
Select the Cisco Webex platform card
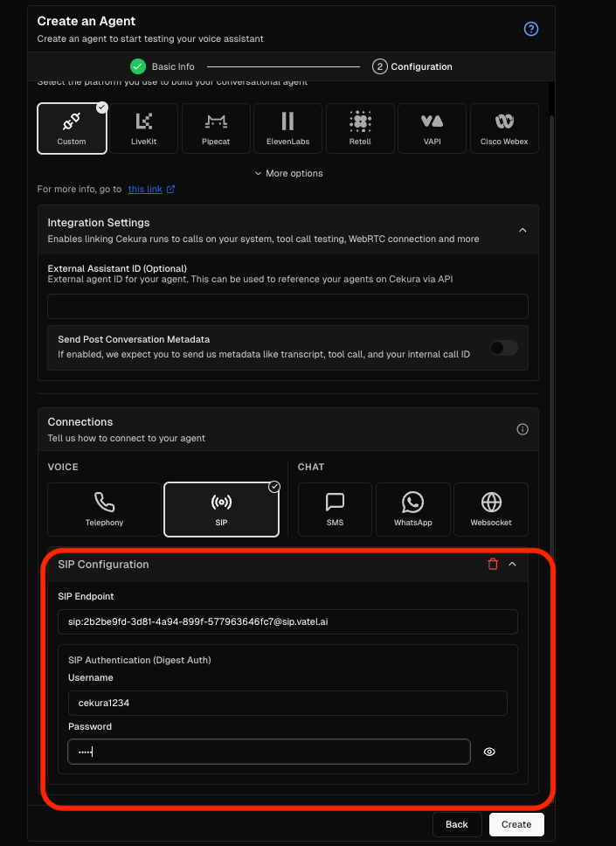pos(504,128)
